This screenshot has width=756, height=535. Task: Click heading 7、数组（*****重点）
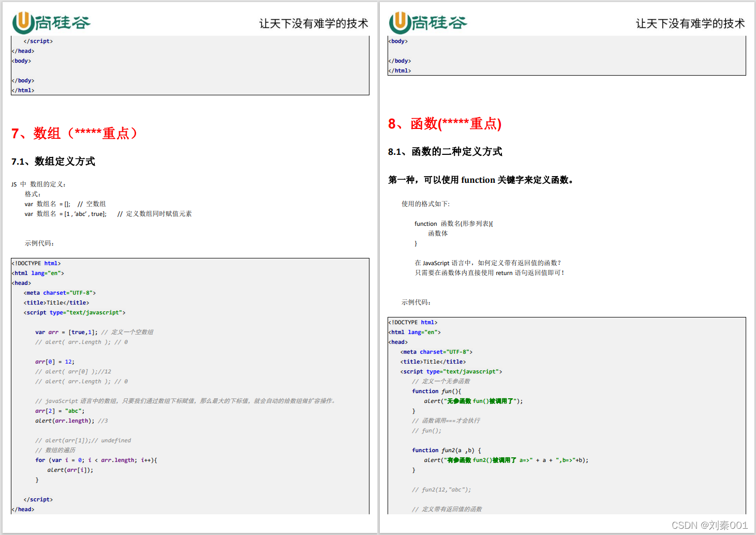coord(76,134)
